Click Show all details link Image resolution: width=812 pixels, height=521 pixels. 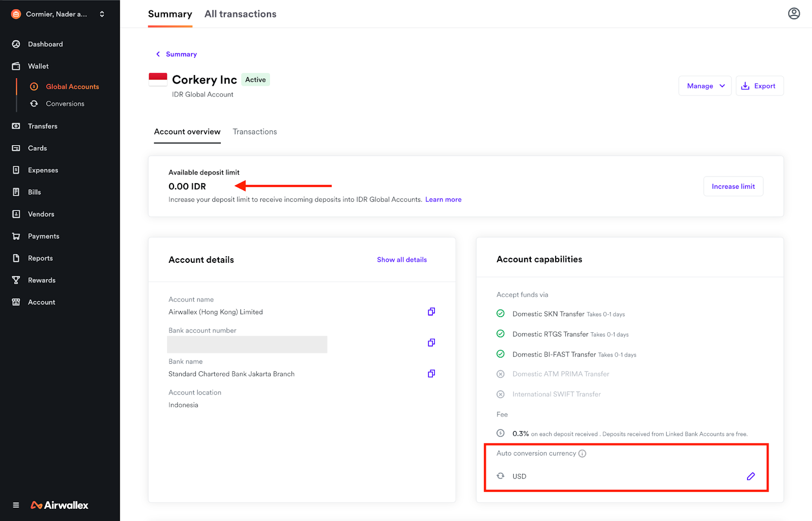[x=402, y=260]
